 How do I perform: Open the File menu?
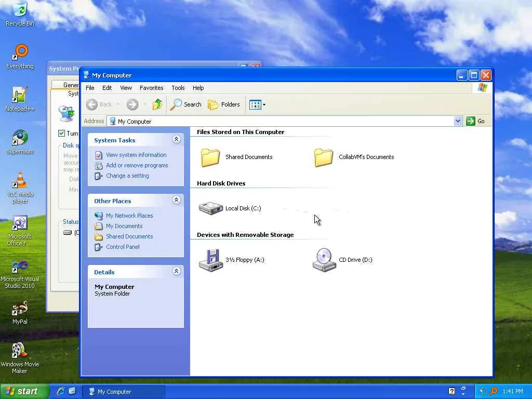click(x=90, y=88)
